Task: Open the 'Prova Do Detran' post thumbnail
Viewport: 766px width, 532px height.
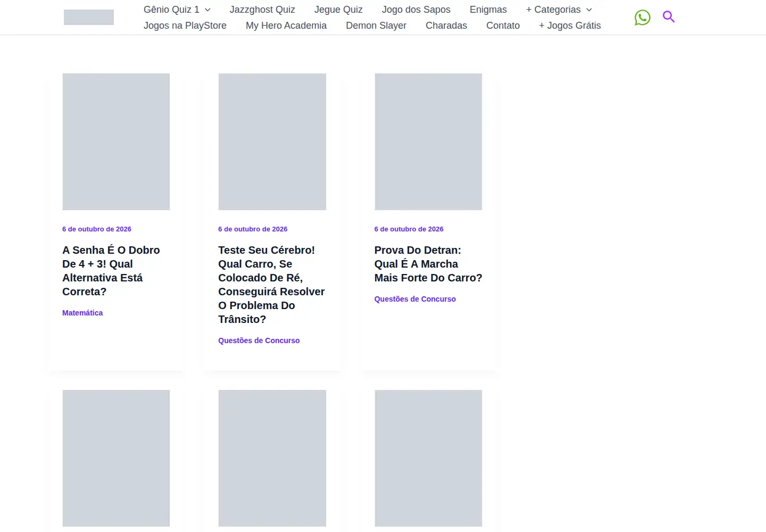Action: click(428, 142)
